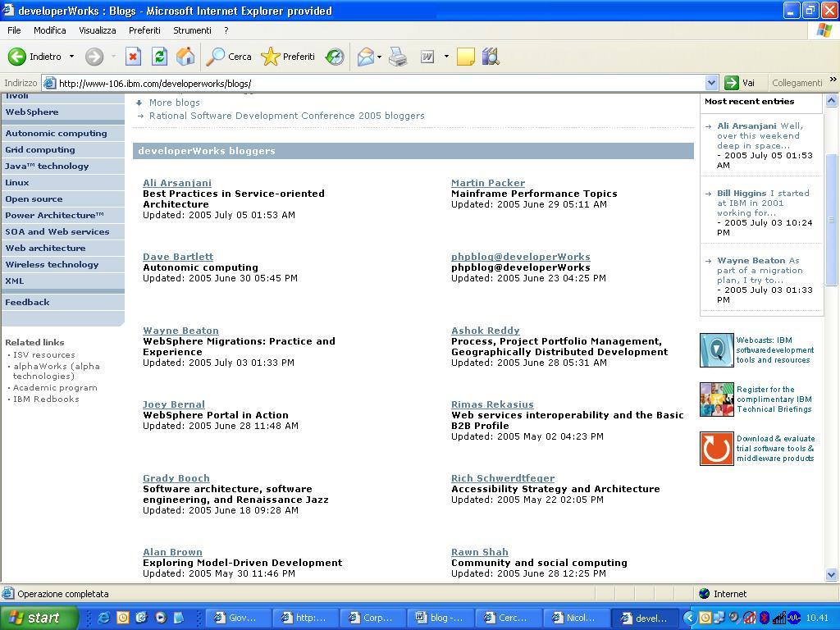This screenshot has width=840, height=630.
Task: Click the vertical scrollbar thumb
Action: coord(832,220)
